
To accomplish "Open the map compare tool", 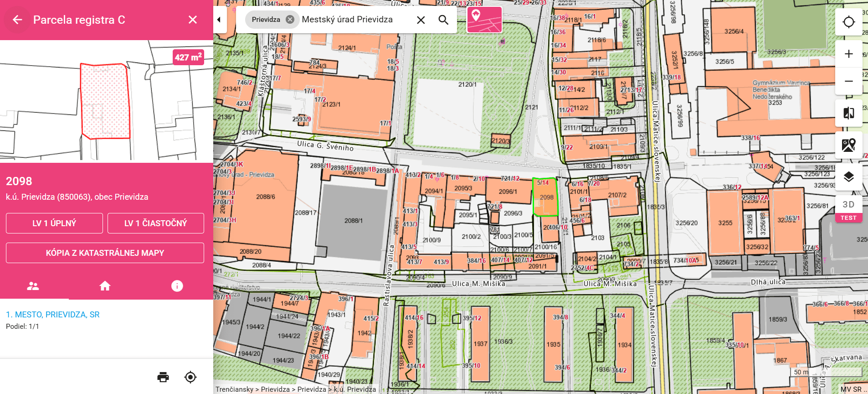I will pos(848,113).
